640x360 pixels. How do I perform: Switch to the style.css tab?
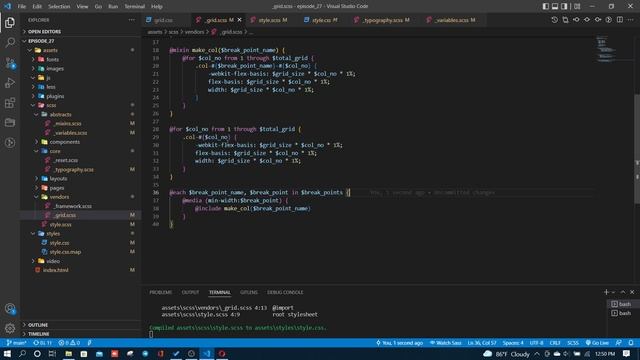coord(321,20)
